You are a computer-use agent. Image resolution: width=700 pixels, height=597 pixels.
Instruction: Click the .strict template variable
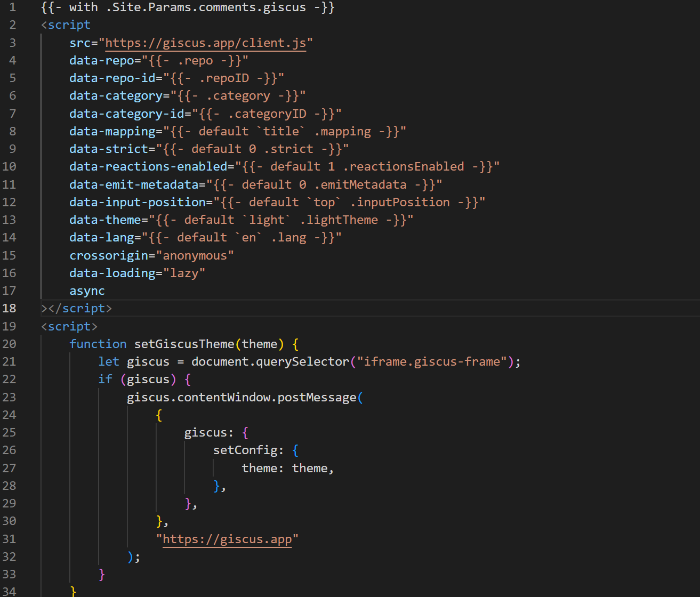tap(288, 149)
